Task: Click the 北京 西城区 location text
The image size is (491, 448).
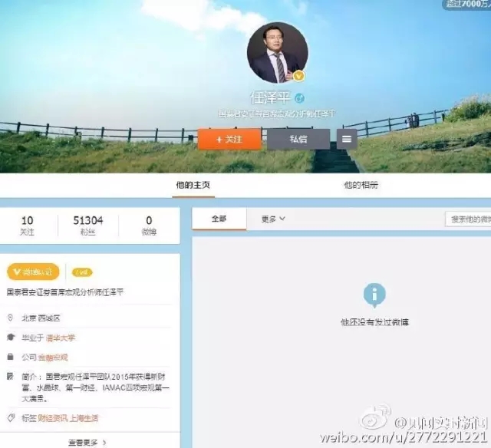Action: pos(41,318)
